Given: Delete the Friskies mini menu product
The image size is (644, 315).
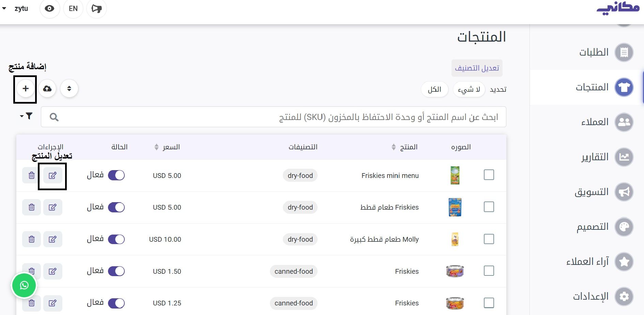Looking at the screenshot, I should point(31,175).
